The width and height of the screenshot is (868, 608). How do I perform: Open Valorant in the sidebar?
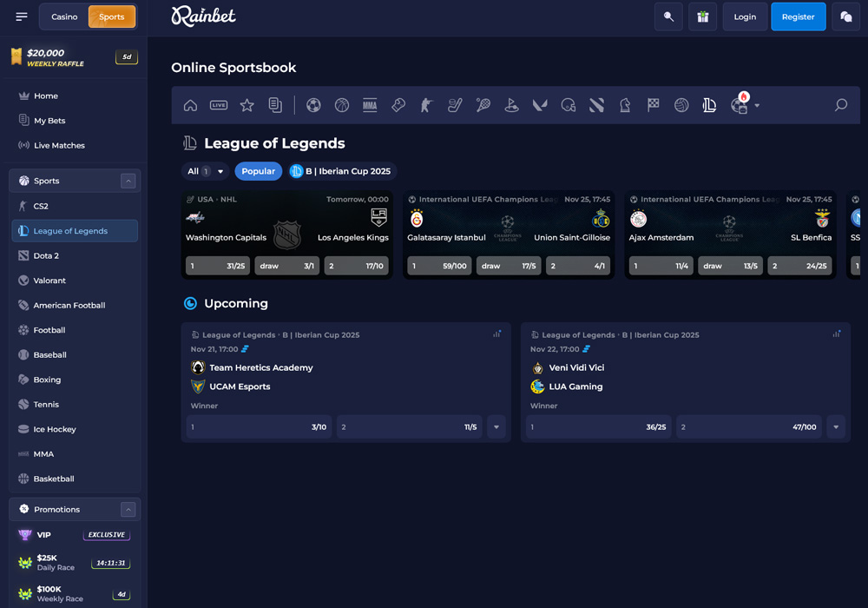click(x=49, y=281)
